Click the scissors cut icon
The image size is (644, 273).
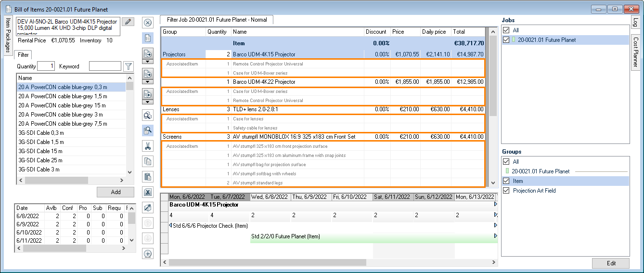pyautogui.click(x=148, y=146)
